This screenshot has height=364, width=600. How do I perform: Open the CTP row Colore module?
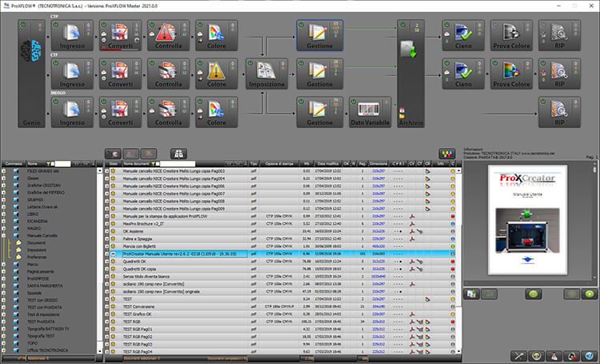[216, 35]
